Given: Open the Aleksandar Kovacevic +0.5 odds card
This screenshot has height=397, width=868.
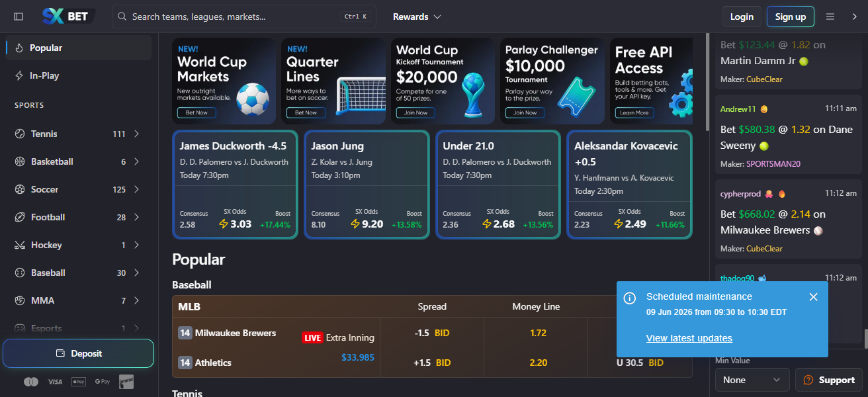Looking at the screenshot, I should 629,185.
